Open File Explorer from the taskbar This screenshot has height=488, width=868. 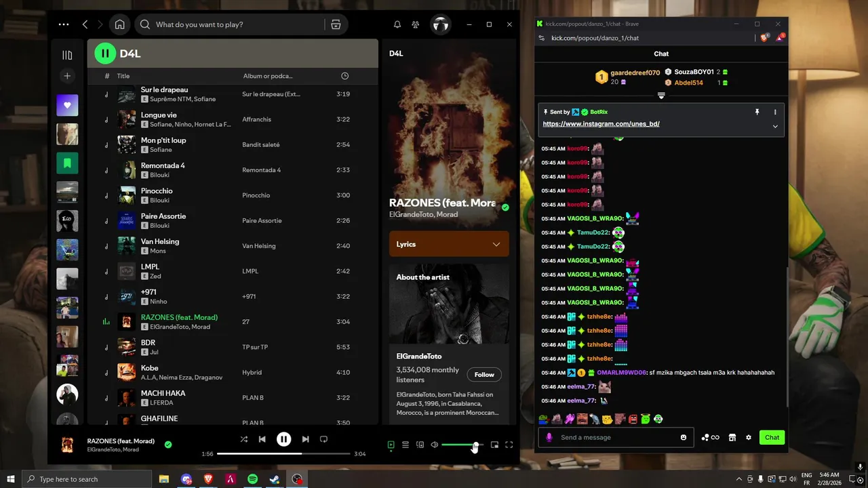[164, 479]
